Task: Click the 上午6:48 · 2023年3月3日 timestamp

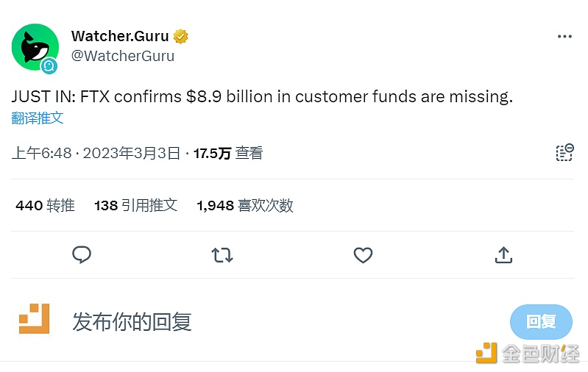Action: point(96,153)
